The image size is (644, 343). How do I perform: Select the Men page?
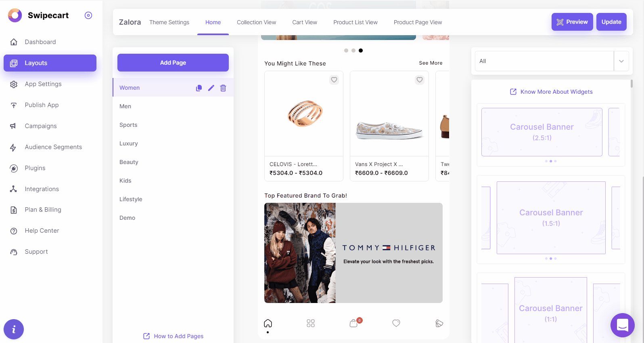(173, 106)
